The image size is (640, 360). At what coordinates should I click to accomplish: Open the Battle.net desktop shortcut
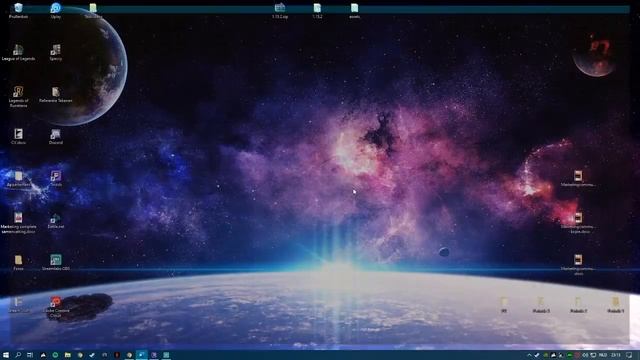[x=56, y=221]
